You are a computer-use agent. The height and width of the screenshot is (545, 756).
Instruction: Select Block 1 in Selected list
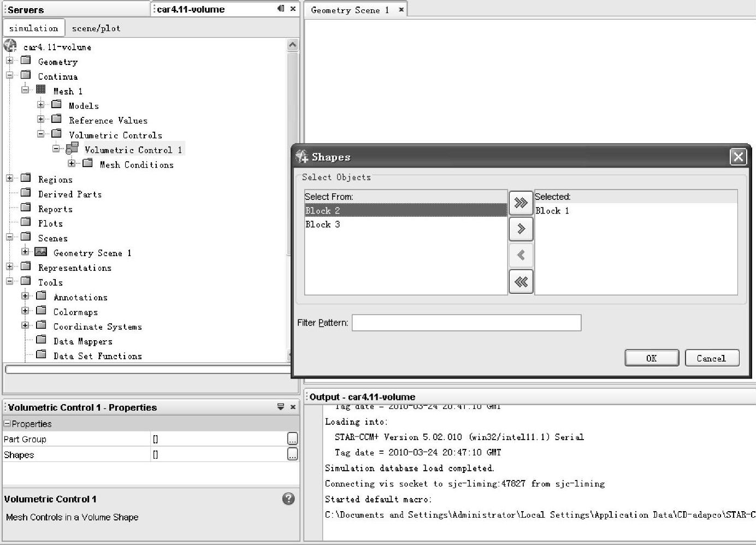[x=636, y=211]
